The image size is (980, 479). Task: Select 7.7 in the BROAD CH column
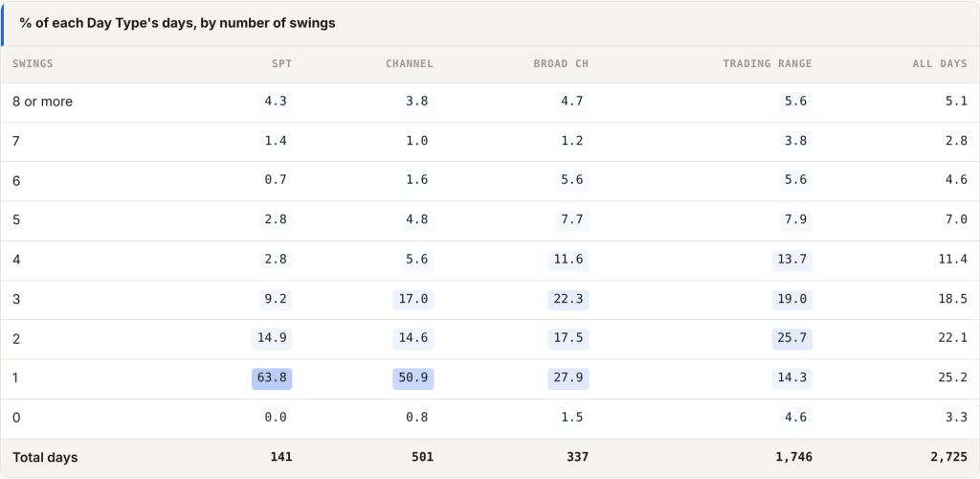(572, 220)
